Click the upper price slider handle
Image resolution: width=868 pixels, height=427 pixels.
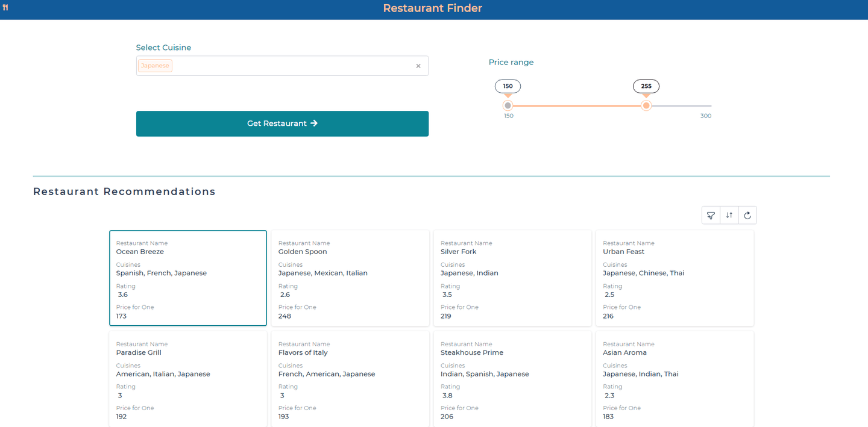[x=646, y=105]
